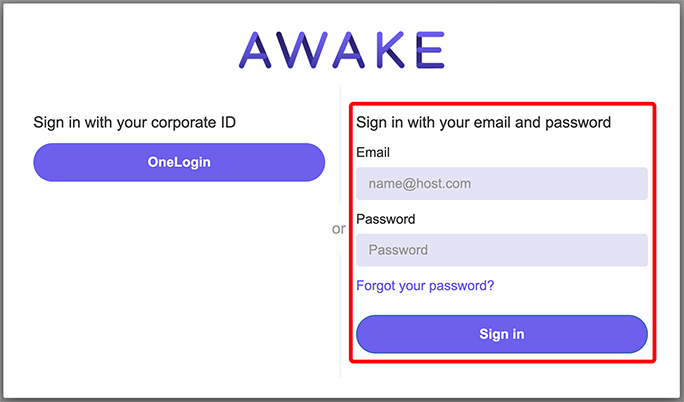Image resolution: width=684 pixels, height=402 pixels.
Task: Click the Email label above the field
Action: click(373, 152)
